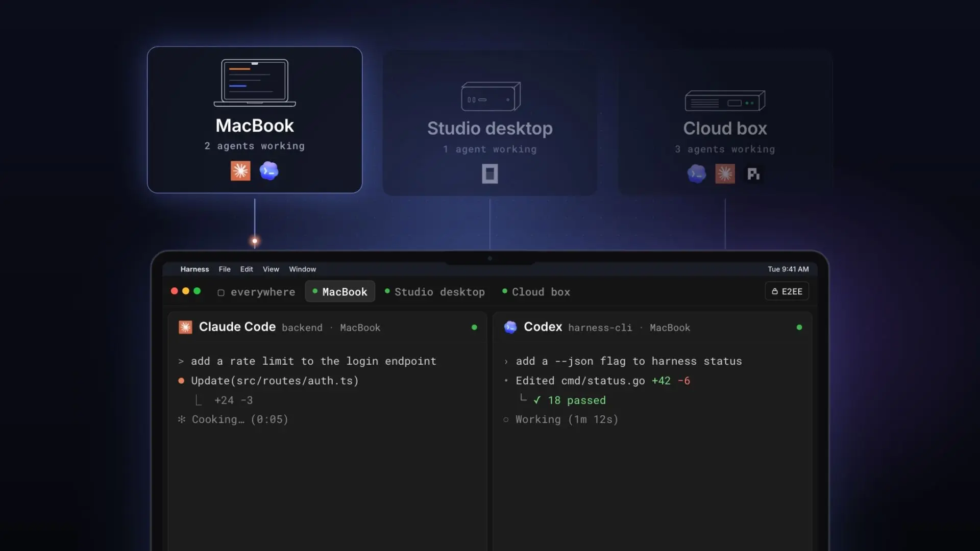This screenshot has height=551, width=980.
Task: Select the MacBook machine card
Action: point(255,120)
